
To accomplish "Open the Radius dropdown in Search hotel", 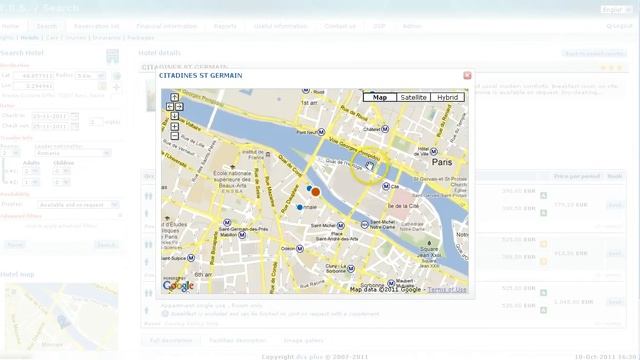I will point(91,76).
